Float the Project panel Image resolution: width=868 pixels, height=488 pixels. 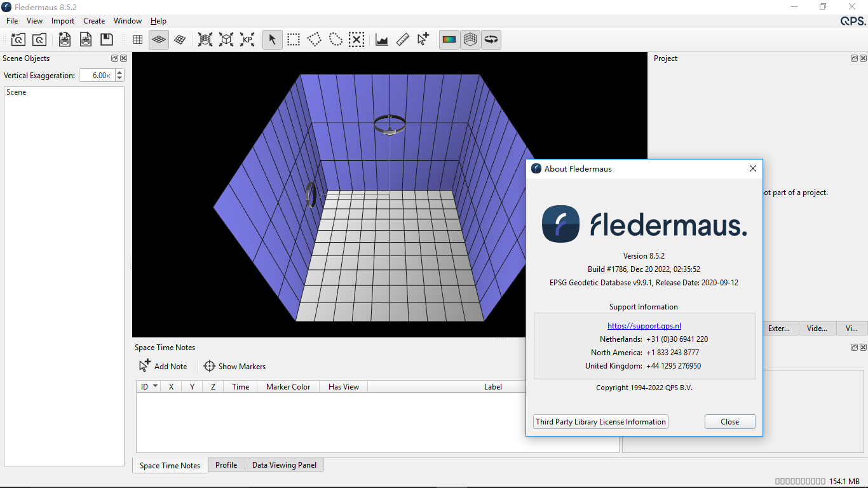click(855, 58)
